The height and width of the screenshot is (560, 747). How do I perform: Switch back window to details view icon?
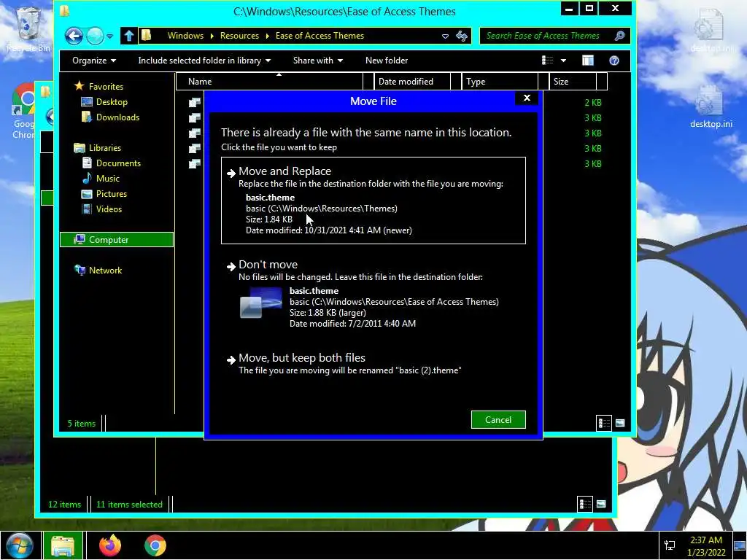tap(585, 504)
